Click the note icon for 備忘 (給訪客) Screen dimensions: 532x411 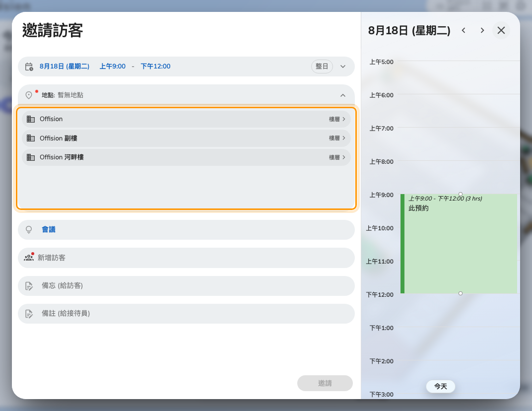(29, 286)
